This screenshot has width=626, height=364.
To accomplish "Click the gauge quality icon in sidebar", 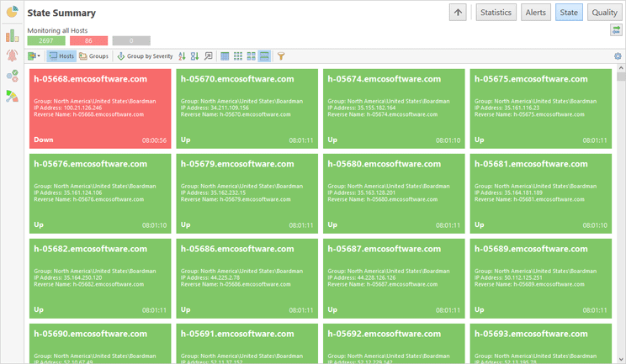I will 12,96.
